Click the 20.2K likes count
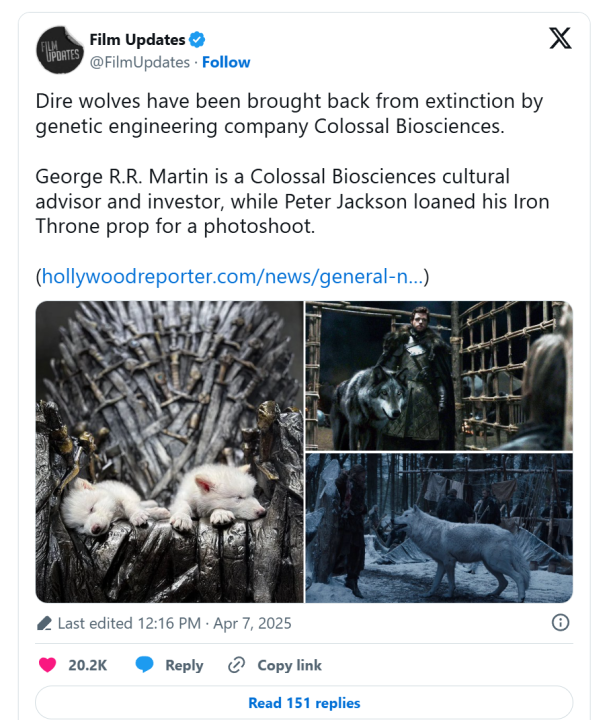Screen dimensions: 611x720 point(88,665)
